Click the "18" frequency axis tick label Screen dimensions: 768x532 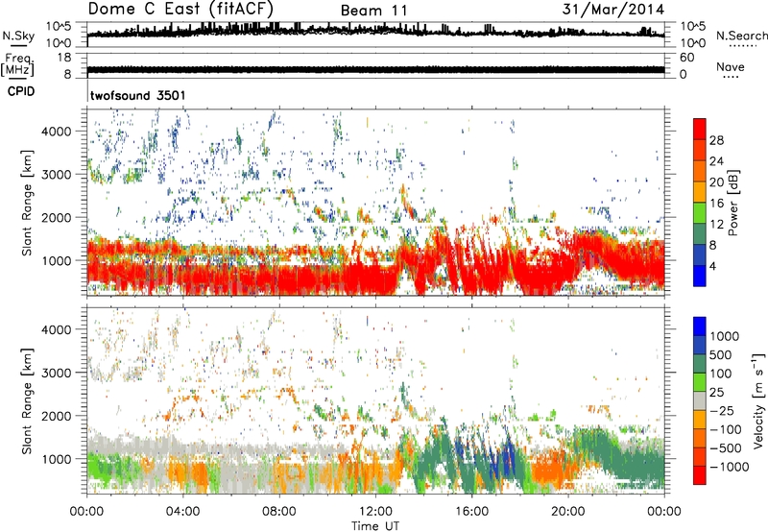[x=64, y=58]
